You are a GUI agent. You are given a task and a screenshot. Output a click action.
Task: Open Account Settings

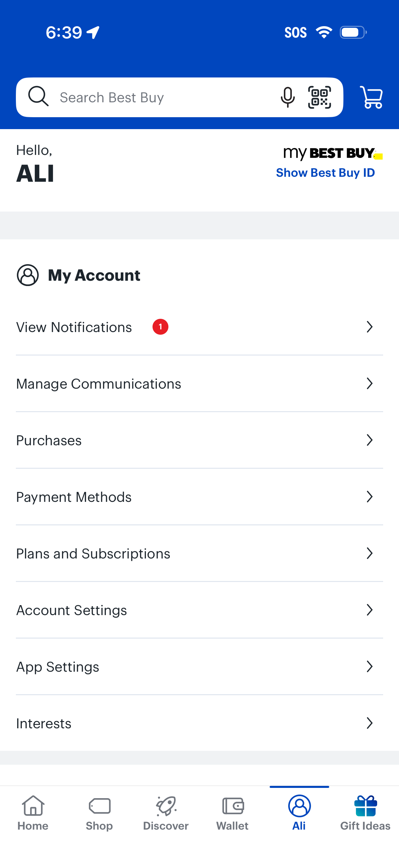click(x=72, y=610)
